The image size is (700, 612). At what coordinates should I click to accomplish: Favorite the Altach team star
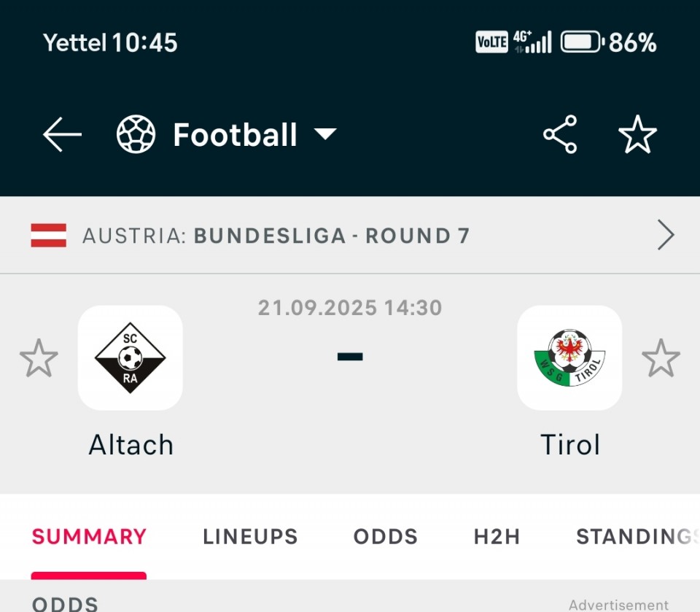point(39,358)
